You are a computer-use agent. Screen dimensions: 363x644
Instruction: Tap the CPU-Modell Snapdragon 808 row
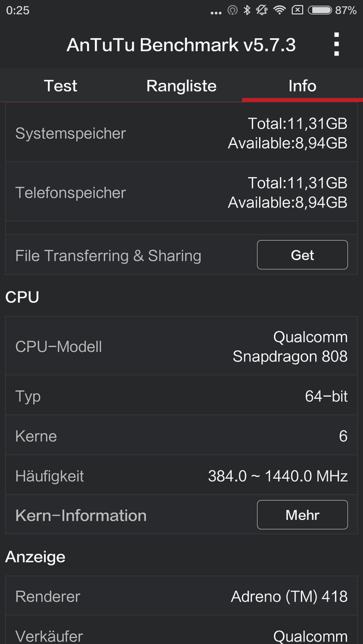181,346
